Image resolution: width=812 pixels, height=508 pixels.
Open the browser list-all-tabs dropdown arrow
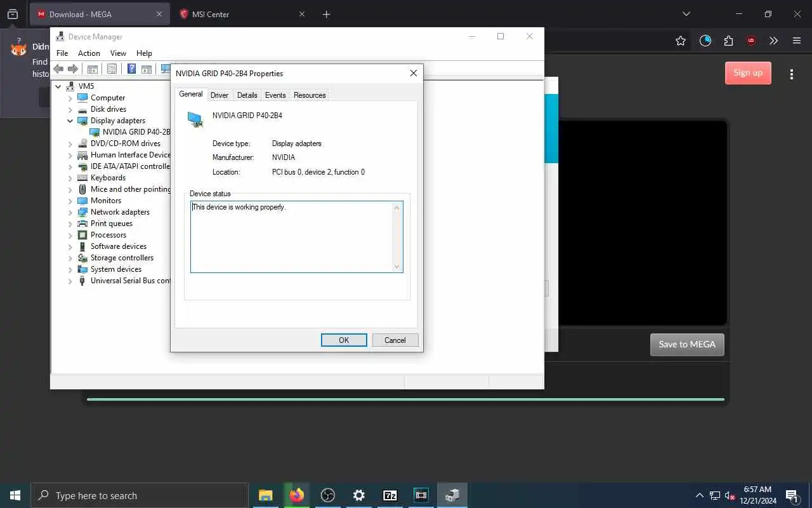point(686,14)
